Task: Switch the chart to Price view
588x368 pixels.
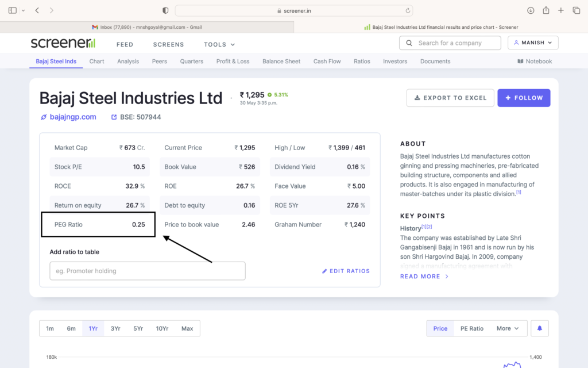Action: pyautogui.click(x=440, y=328)
